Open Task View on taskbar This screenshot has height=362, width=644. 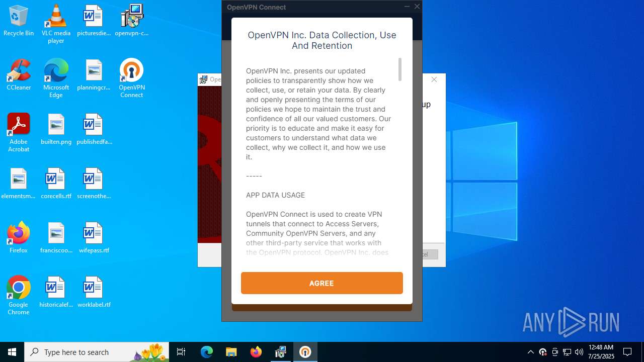click(181, 352)
